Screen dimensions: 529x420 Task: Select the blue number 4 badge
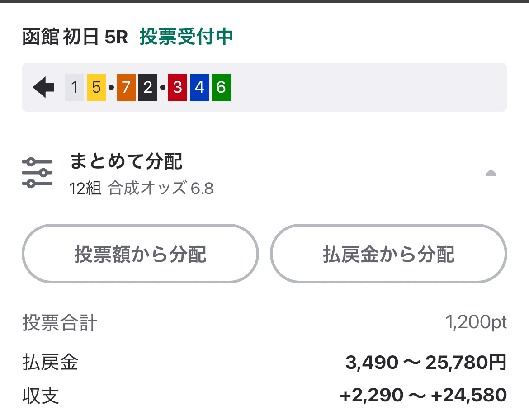(198, 87)
